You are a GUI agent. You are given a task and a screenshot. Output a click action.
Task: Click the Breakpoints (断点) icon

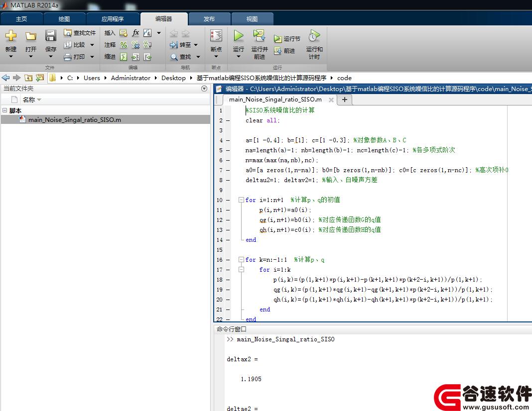pyautogui.click(x=216, y=36)
